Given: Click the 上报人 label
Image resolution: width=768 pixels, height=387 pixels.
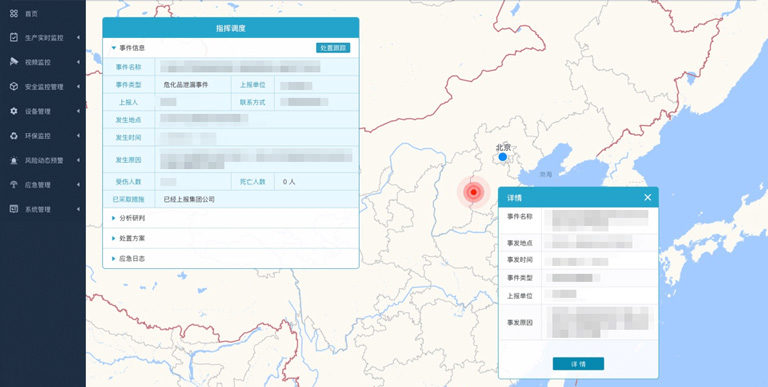Looking at the screenshot, I should [x=128, y=102].
